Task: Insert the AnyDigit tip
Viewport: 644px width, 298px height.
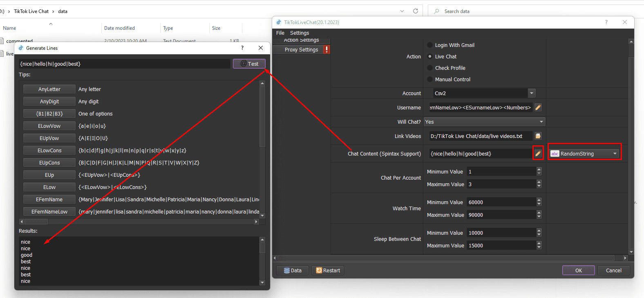Action: pyautogui.click(x=49, y=101)
